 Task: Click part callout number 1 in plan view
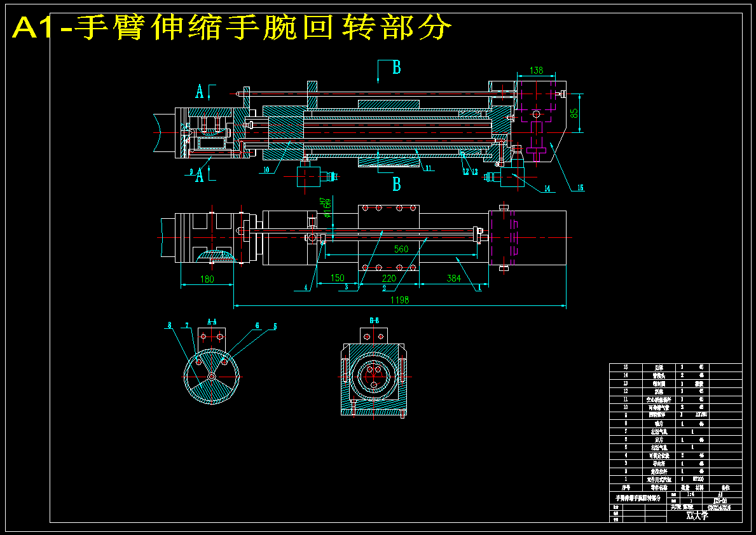coord(479,287)
